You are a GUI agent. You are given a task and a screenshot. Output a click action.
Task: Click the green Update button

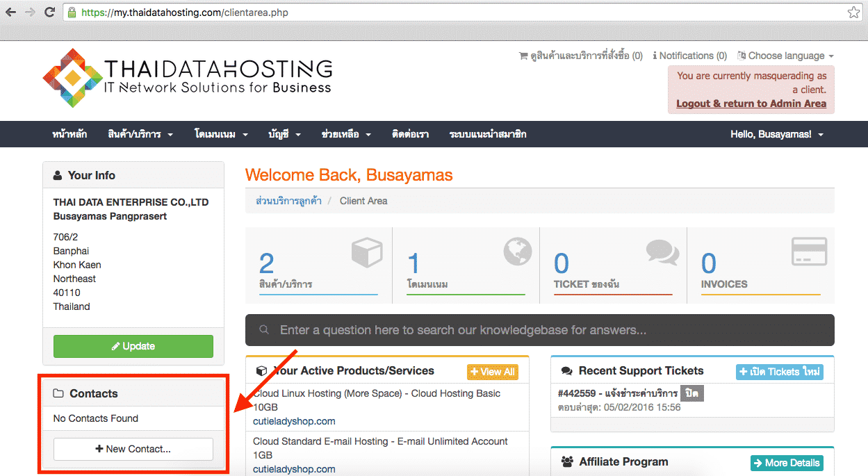133,346
